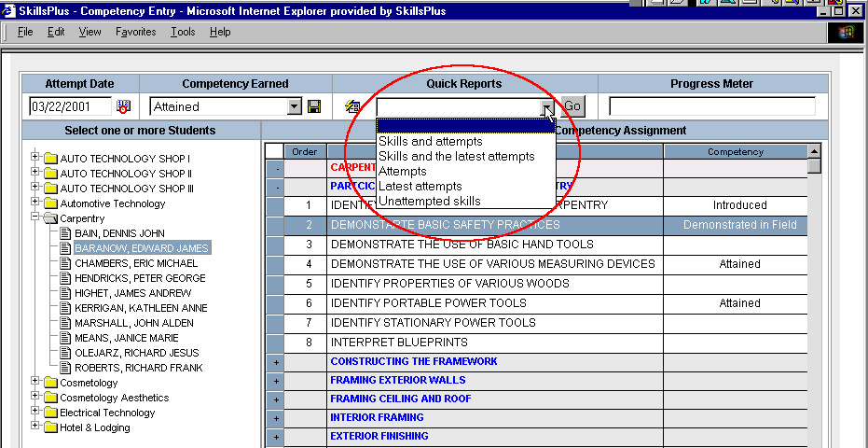Expand FRAMING EXTERIOR WALLS section with plus
Screen dimensions: 868x448
coord(275,382)
